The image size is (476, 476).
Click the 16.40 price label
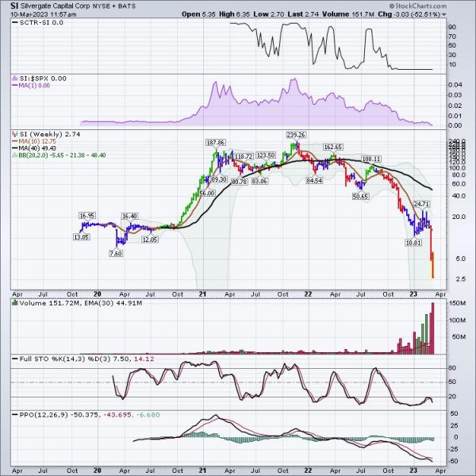(x=129, y=216)
